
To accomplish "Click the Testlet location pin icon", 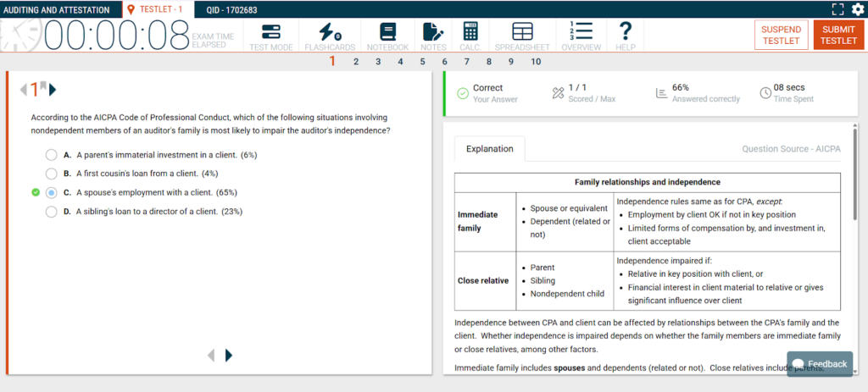I will coord(131,9).
